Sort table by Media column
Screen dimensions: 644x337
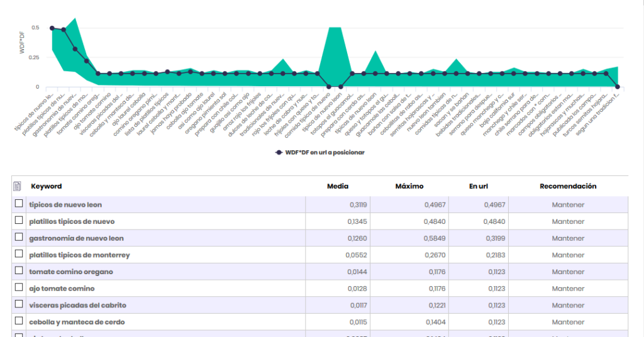(x=338, y=186)
